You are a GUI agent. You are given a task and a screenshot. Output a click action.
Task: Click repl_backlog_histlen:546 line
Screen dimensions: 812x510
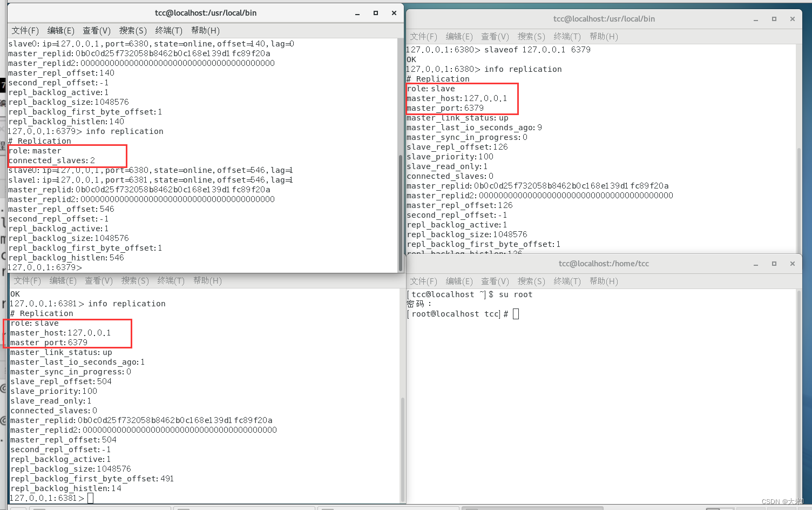(x=66, y=258)
